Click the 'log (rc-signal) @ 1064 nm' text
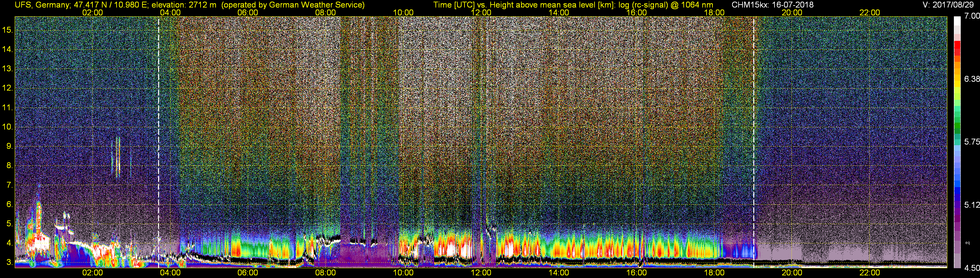This screenshot has width=980, height=278. pos(666,5)
